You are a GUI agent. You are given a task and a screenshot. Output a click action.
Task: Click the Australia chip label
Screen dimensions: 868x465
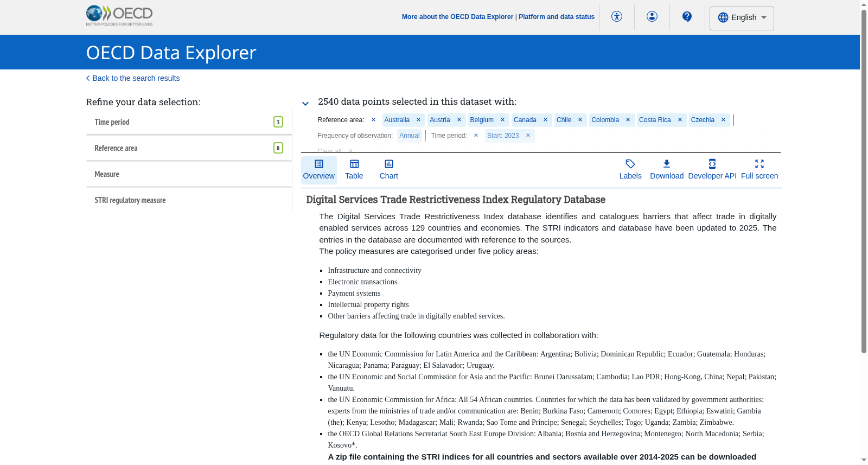point(397,120)
